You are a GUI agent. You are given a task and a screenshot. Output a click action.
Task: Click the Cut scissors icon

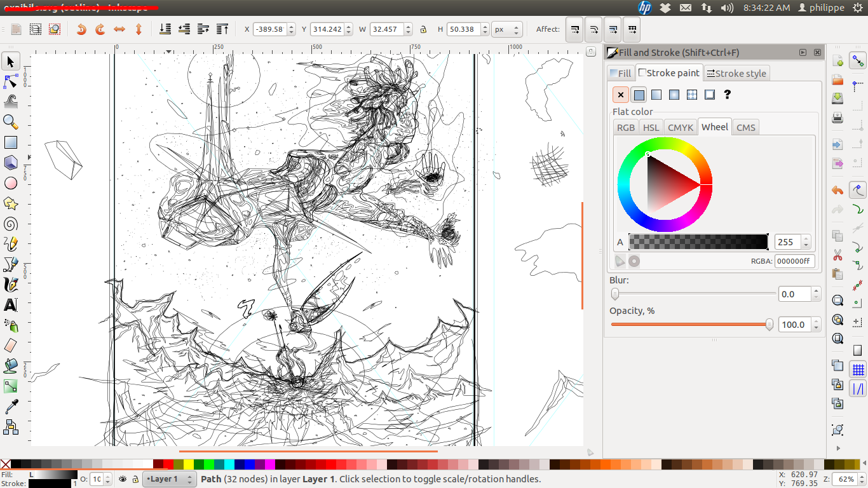(x=837, y=255)
